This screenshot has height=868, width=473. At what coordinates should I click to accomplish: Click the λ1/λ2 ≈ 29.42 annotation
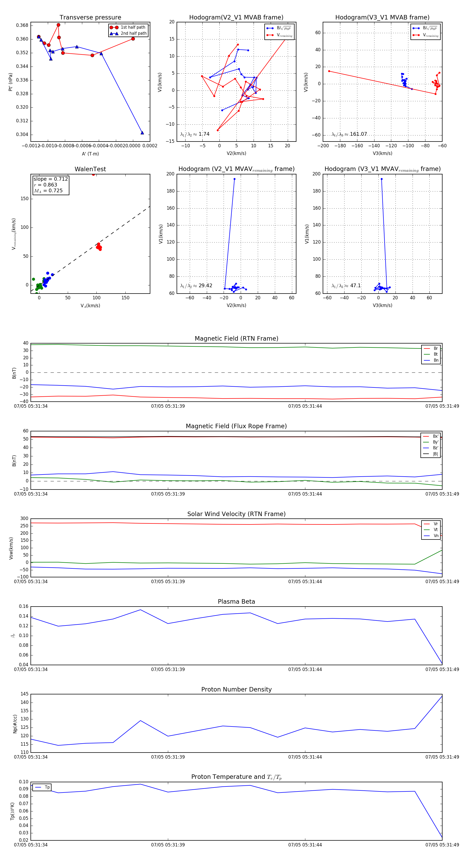196,286
